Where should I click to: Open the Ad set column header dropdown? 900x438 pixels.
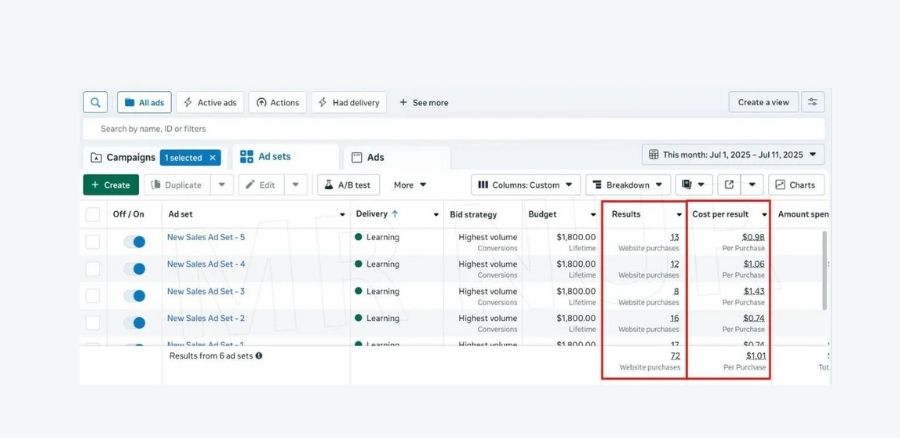coord(342,215)
